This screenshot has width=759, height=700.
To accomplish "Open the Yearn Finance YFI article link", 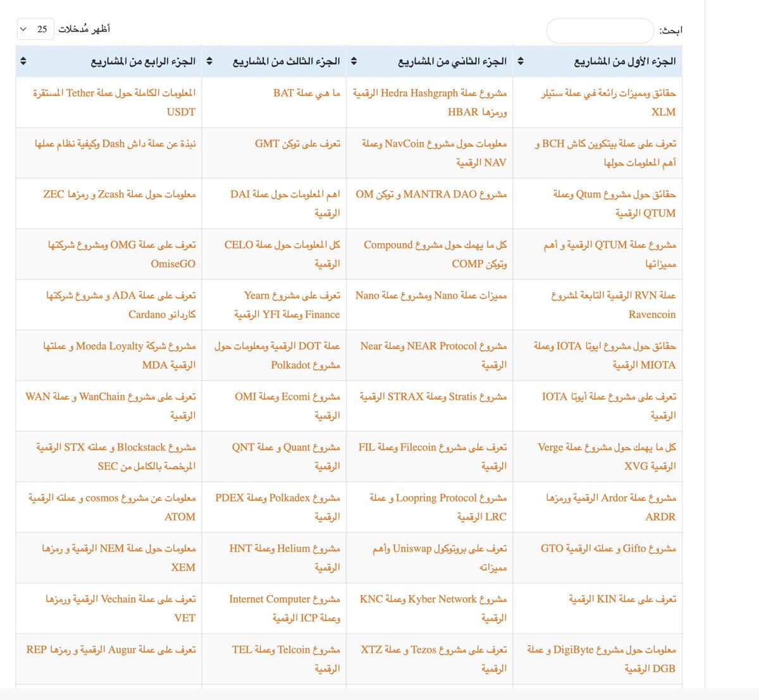I will 287,305.
